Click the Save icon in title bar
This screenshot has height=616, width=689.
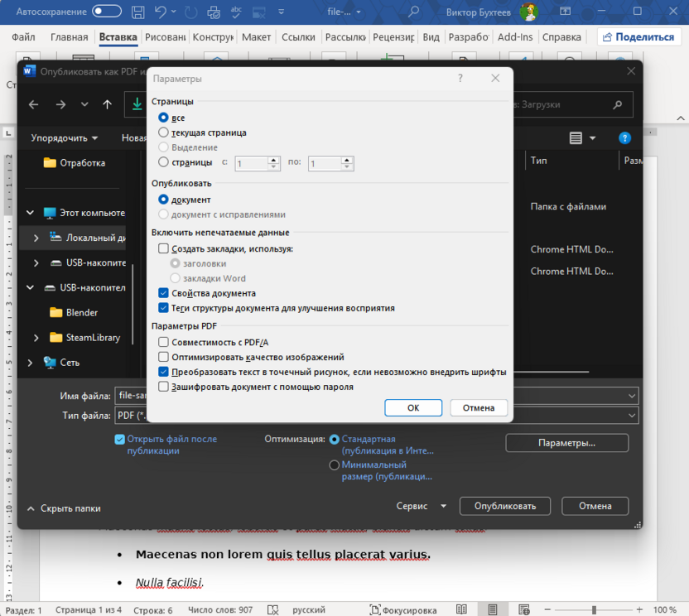[x=138, y=12]
